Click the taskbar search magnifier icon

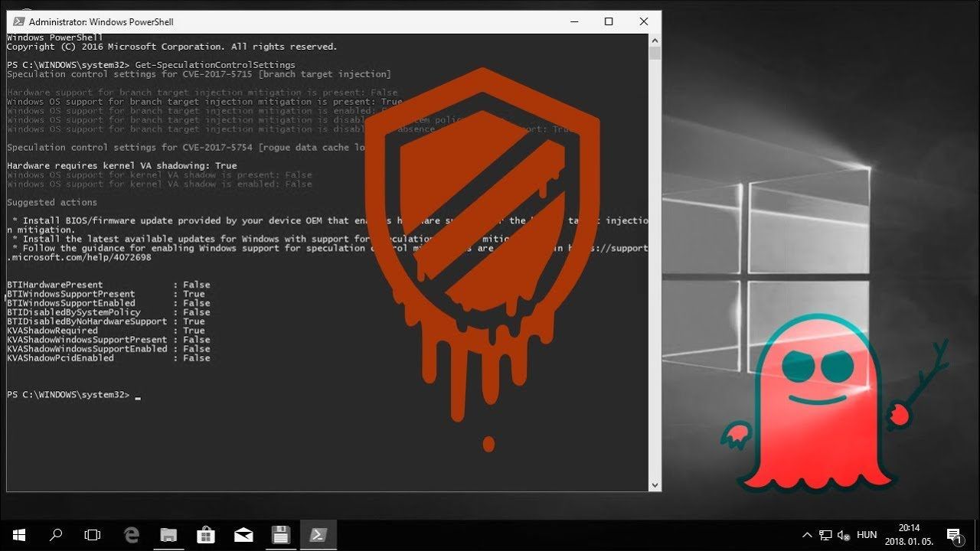[56, 535]
